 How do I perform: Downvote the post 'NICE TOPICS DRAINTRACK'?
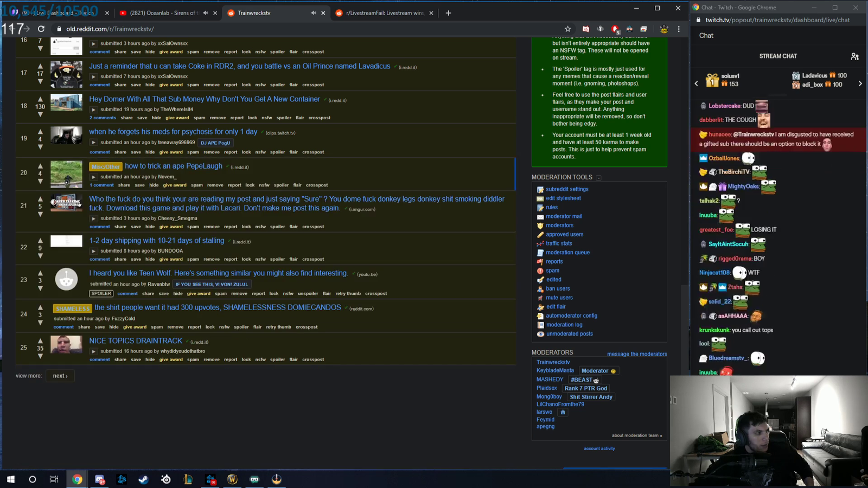pos(40,356)
